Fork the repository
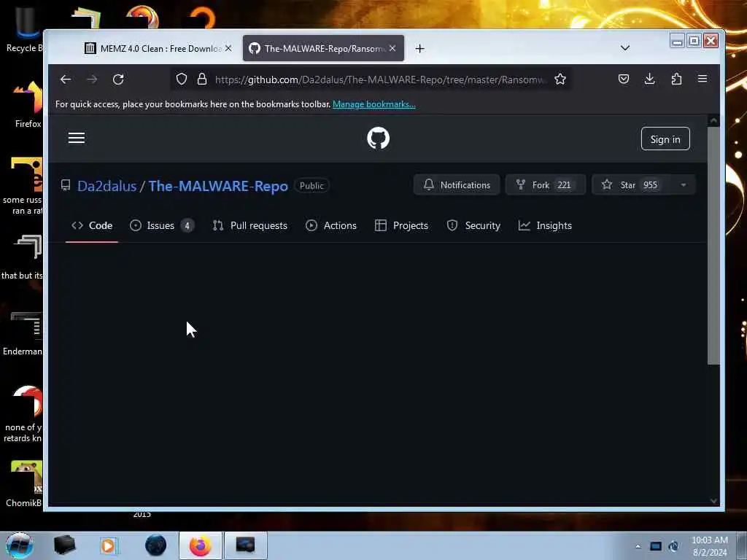This screenshot has height=560, width=747. tap(545, 184)
